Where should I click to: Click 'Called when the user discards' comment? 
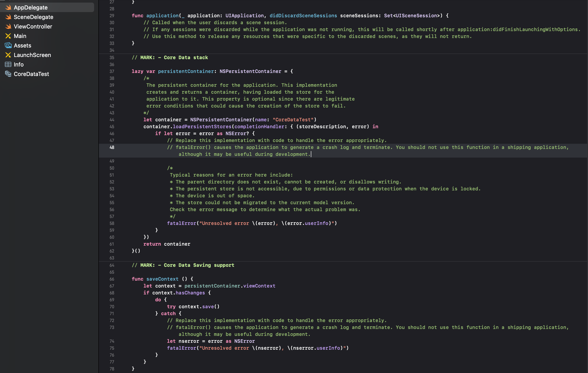point(215,23)
